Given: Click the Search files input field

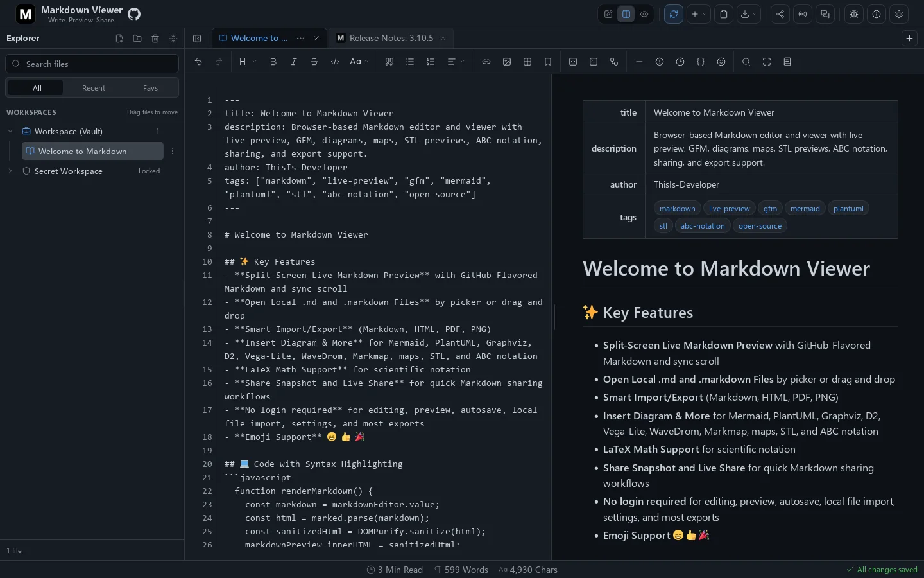Looking at the screenshot, I should [92, 64].
